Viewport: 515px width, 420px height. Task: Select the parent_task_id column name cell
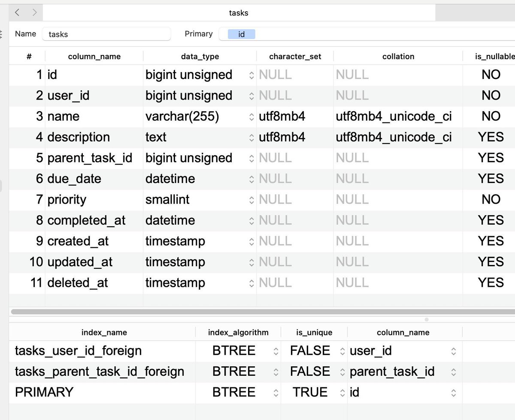click(x=94, y=158)
